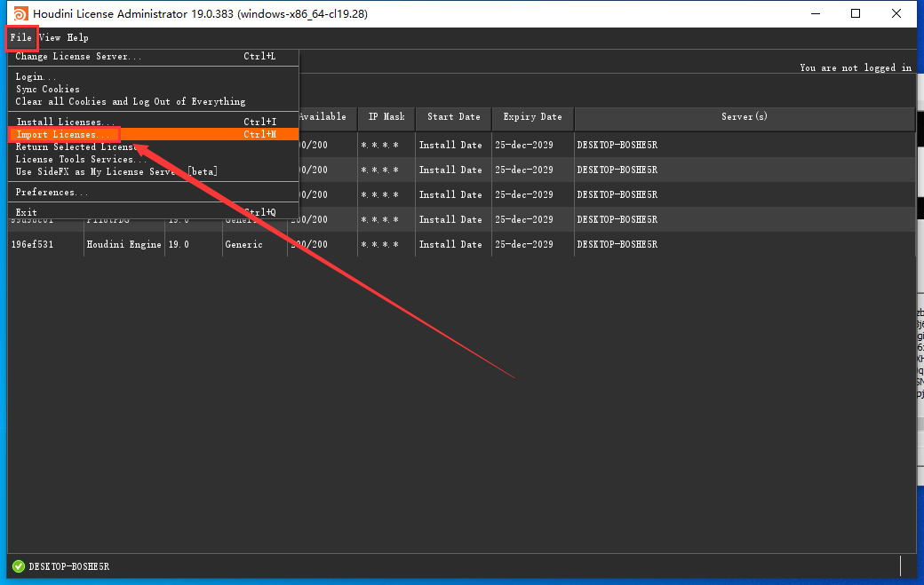The height and width of the screenshot is (585, 924).
Task: Toggle Use SideFX as My License Server
Action: (x=116, y=172)
